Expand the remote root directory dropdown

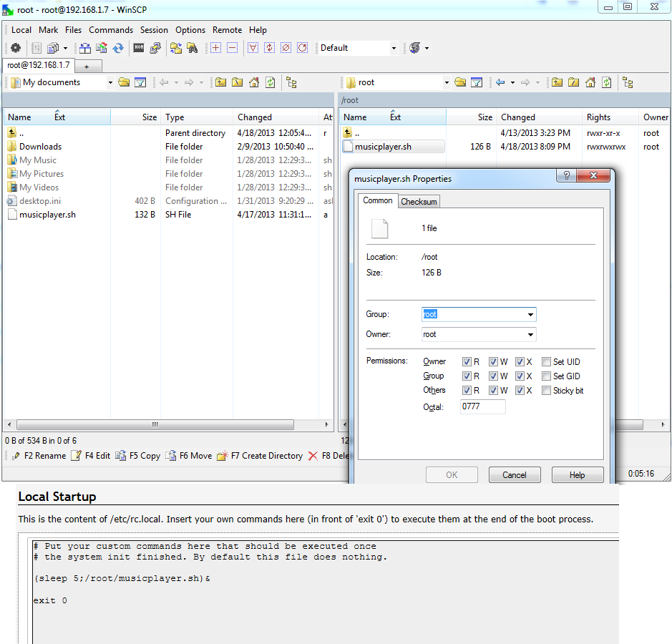click(x=447, y=82)
